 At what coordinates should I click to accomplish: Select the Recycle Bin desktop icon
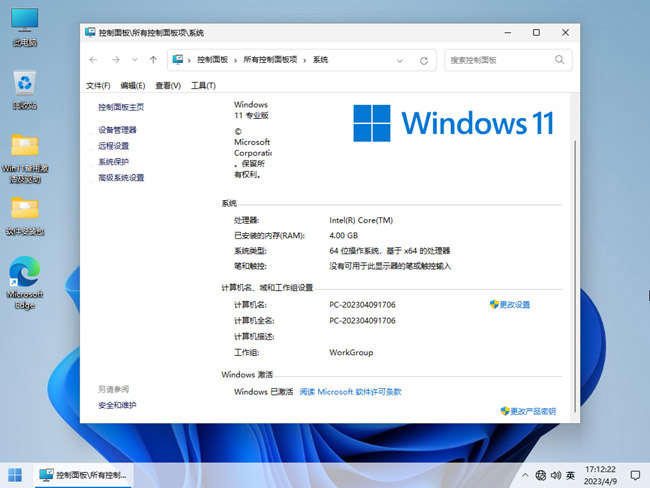[25, 90]
